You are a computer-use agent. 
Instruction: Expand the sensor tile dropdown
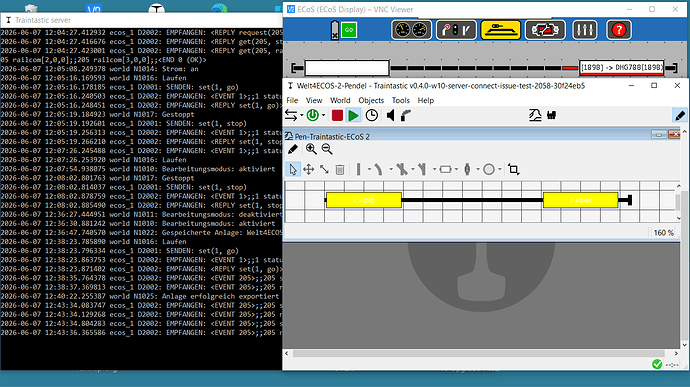(478, 170)
